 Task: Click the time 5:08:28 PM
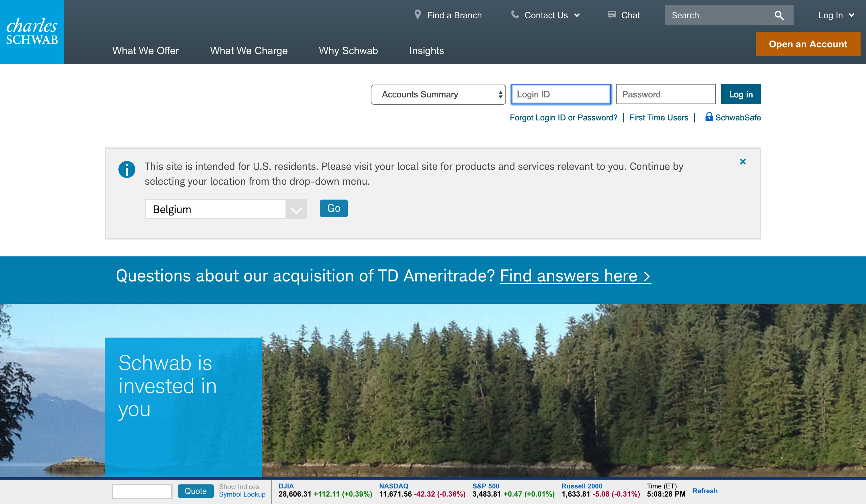(x=666, y=494)
